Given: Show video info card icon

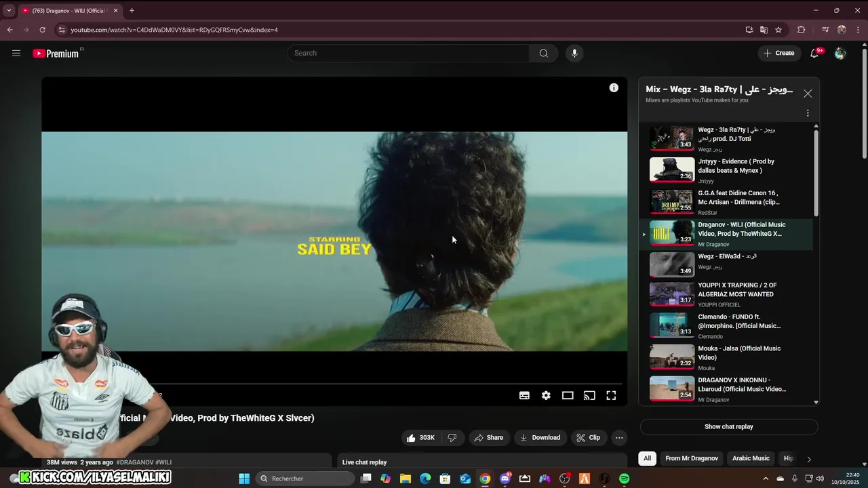Looking at the screenshot, I should (x=614, y=87).
